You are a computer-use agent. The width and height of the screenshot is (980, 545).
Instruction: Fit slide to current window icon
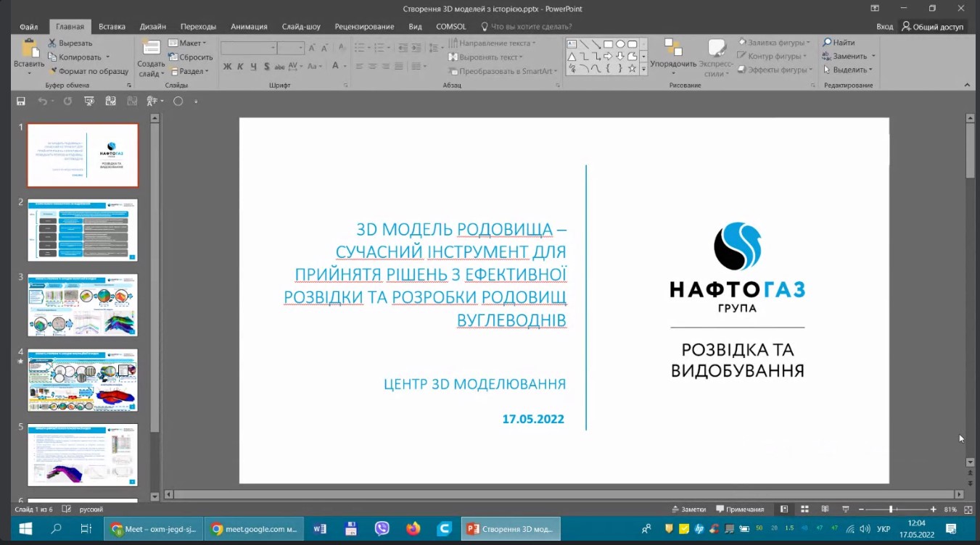968,509
